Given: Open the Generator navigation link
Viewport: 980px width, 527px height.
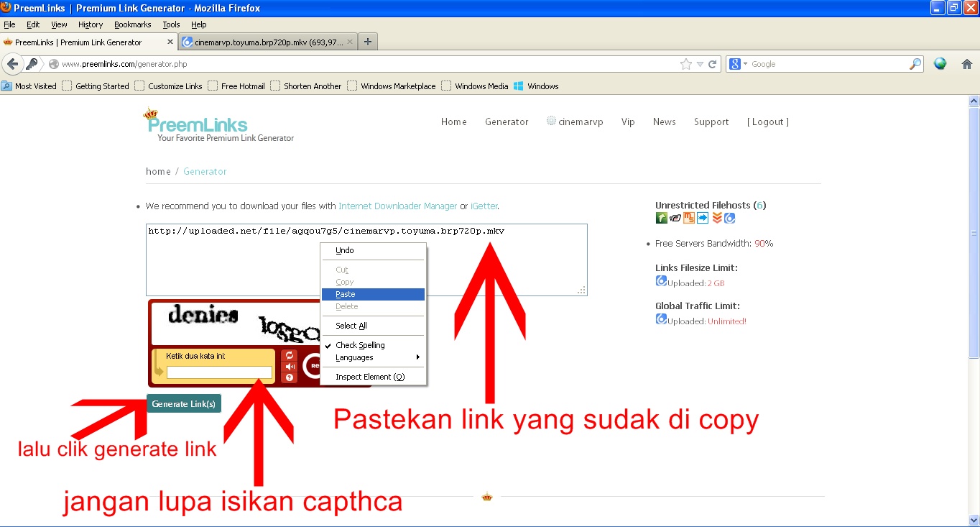Looking at the screenshot, I should click(x=507, y=122).
